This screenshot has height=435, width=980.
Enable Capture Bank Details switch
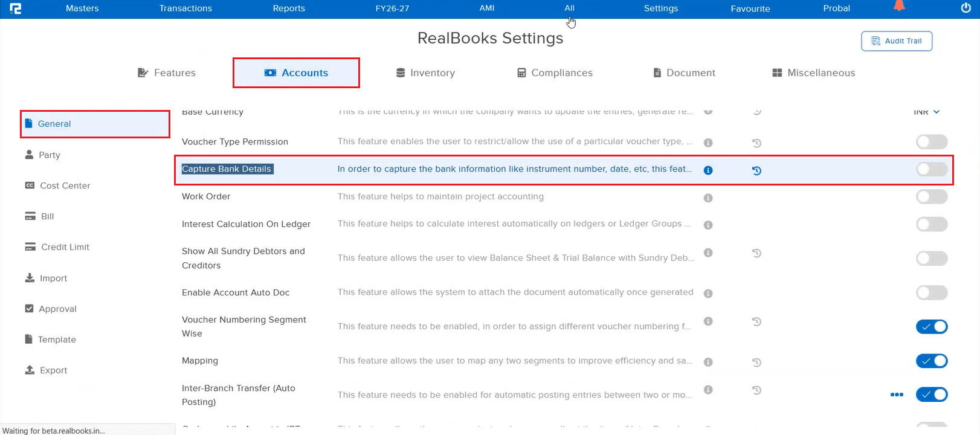pos(932,169)
